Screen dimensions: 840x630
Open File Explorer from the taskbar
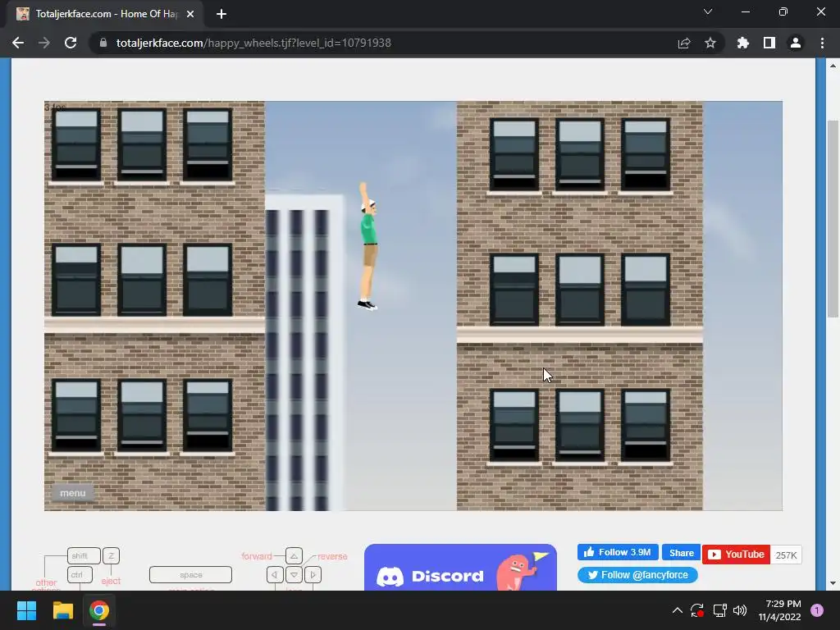tap(62, 610)
